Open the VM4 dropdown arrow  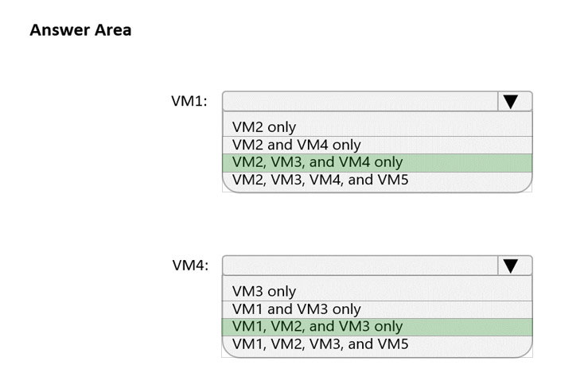(511, 266)
